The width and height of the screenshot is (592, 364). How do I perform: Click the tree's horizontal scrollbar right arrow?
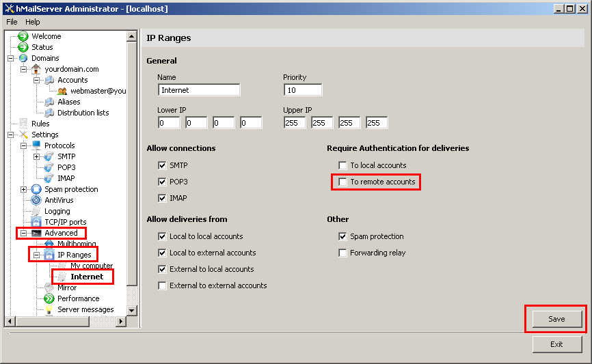coord(121,322)
